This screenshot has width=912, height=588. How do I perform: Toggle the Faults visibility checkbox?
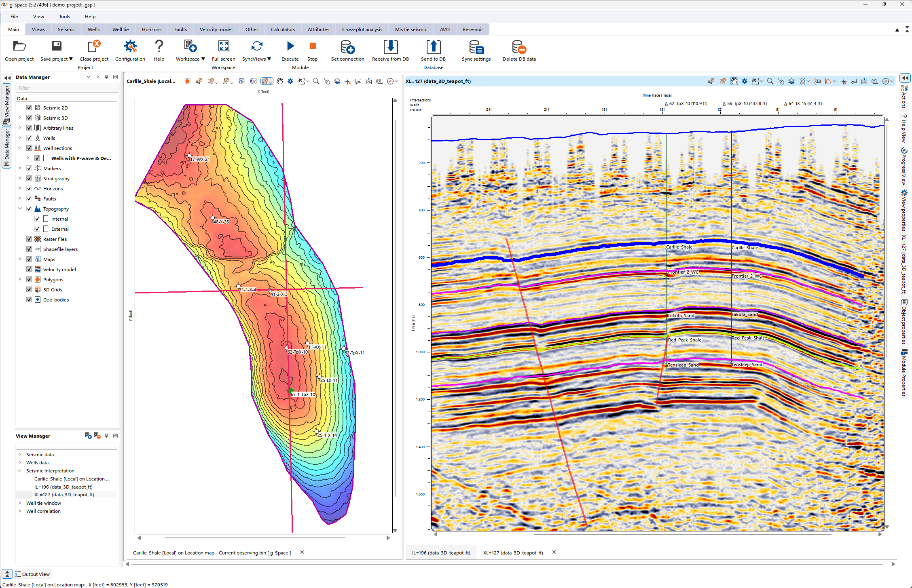point(29,198)
